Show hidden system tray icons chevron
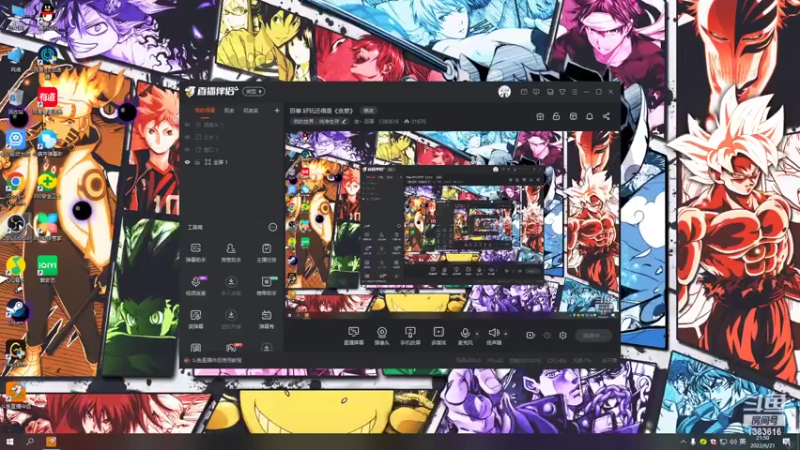The height and width of the screenshot is (450, 800). coord(683,441)
